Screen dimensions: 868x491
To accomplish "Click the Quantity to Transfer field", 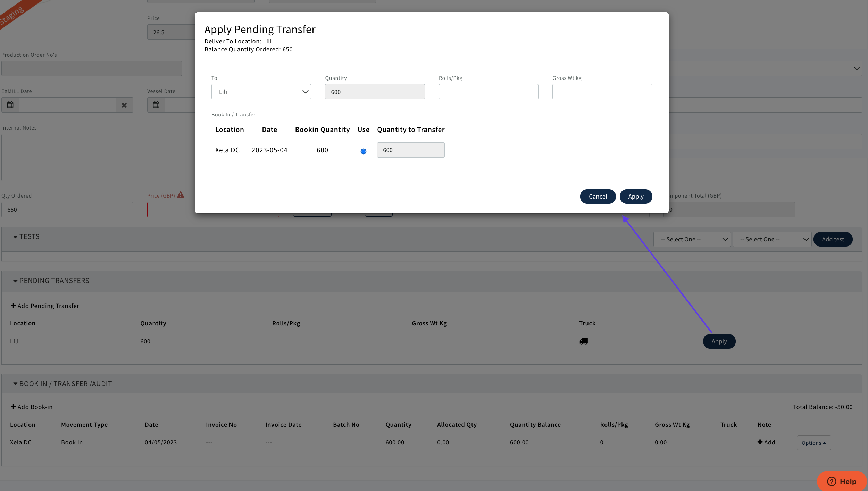I will [x=410, y=150].
